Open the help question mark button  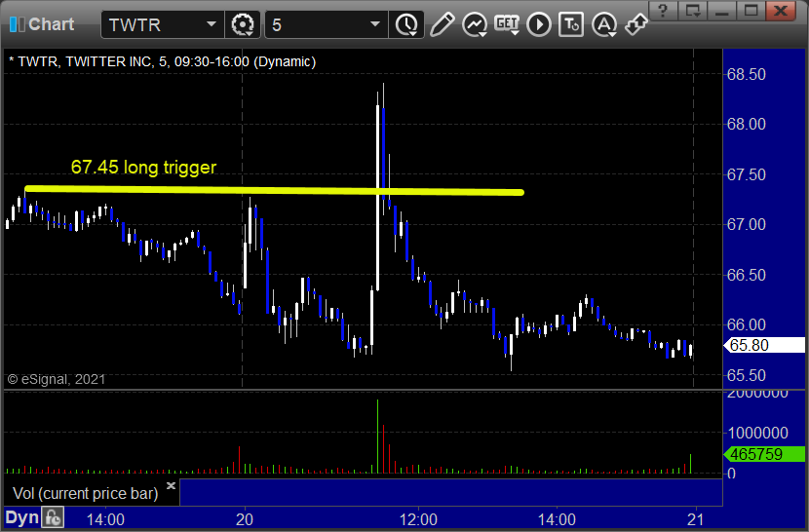tap(663, 11)
